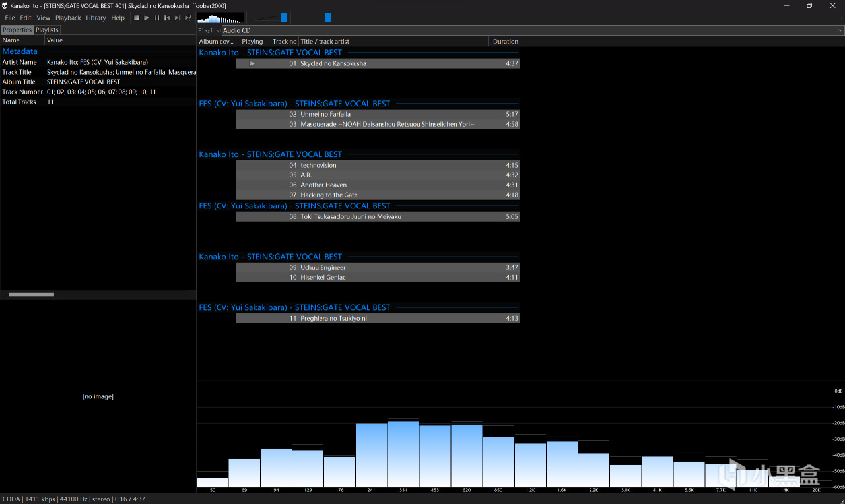Screen dimensions: 845x504
Task: Click the seek bar handle
Action: (x=327, y=18)
